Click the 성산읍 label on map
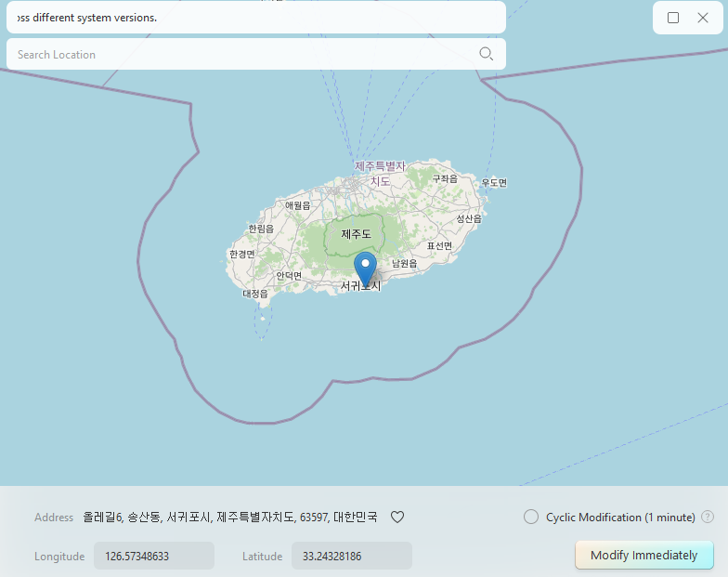 469,218
